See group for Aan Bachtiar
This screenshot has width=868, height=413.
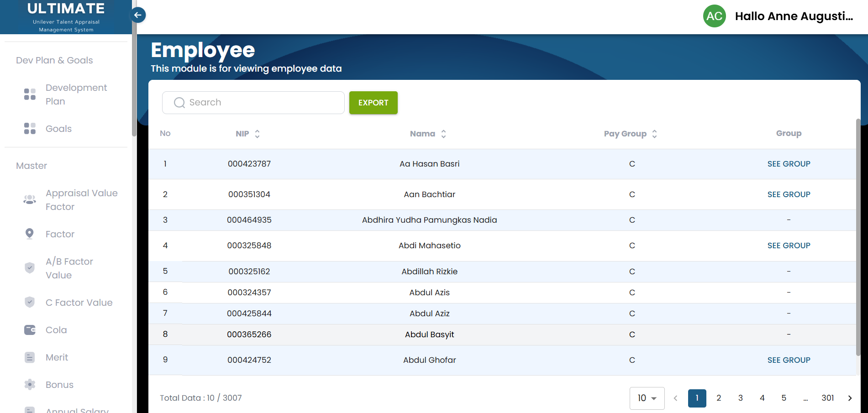789,194
